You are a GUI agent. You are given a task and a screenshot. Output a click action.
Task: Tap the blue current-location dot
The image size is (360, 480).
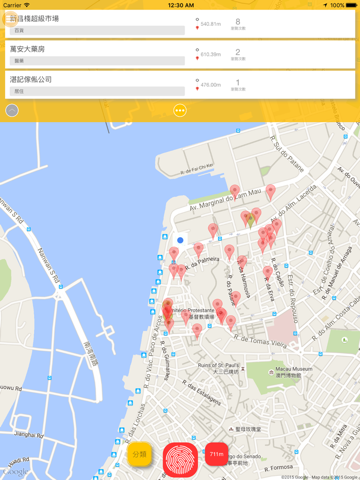pyautogui.click(x=180, y=240)
